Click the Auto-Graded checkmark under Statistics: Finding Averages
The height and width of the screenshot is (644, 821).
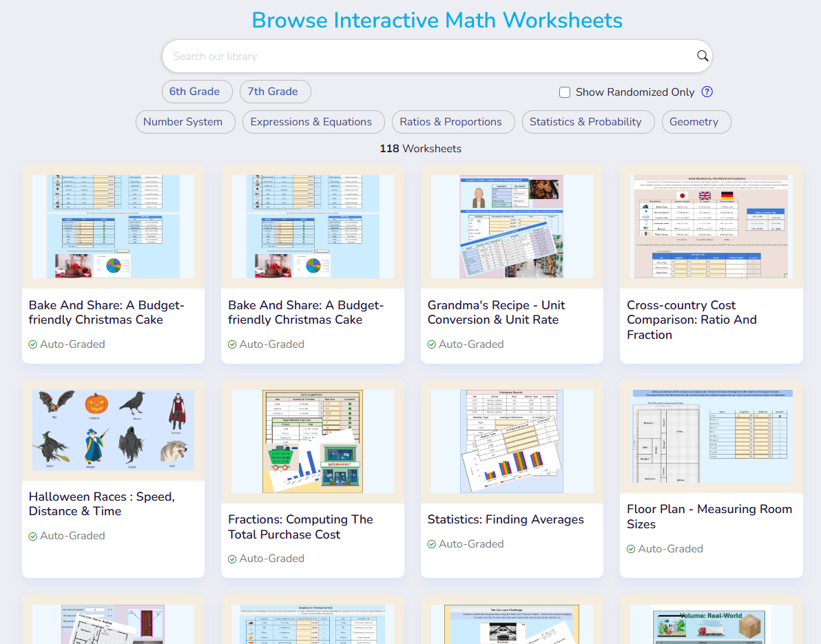(x=431, y=543)
